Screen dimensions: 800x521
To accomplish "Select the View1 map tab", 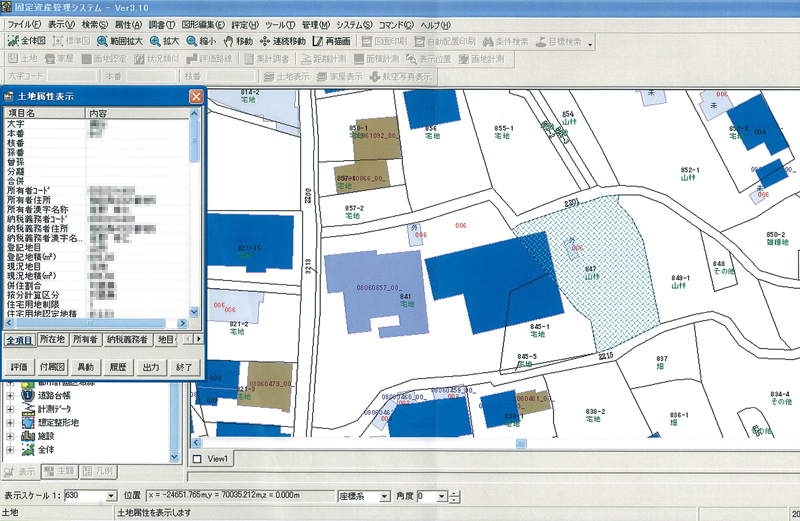I will 212,459.
